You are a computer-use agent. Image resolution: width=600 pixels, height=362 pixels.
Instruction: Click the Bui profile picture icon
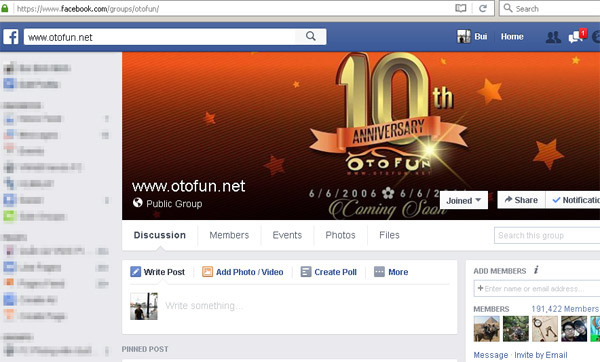click(x=463, y=36)
